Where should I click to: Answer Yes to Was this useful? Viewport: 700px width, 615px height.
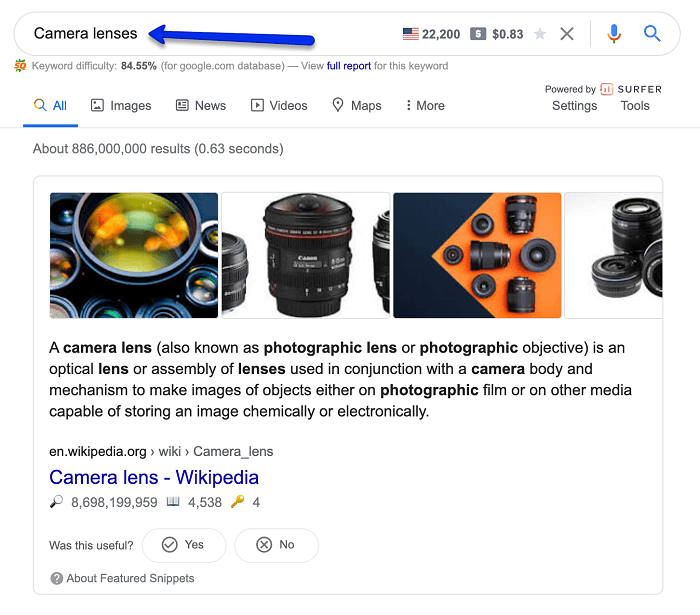(x=184, y=545)
